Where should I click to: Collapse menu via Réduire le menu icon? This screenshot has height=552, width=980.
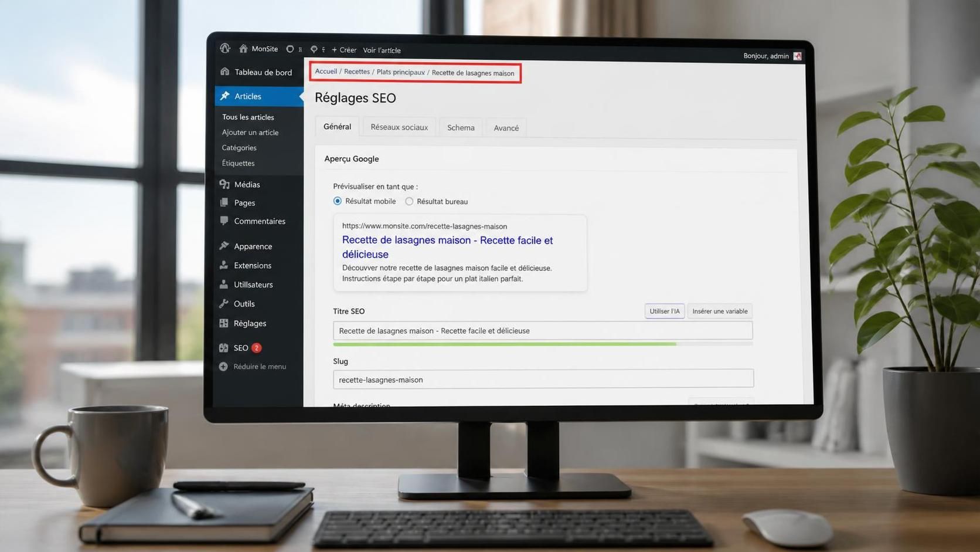click(x=223, y=367)
